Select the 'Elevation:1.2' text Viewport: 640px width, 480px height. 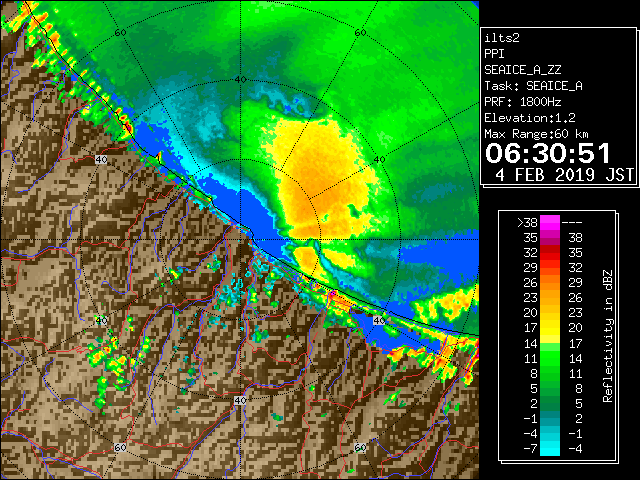pos(530,118)
